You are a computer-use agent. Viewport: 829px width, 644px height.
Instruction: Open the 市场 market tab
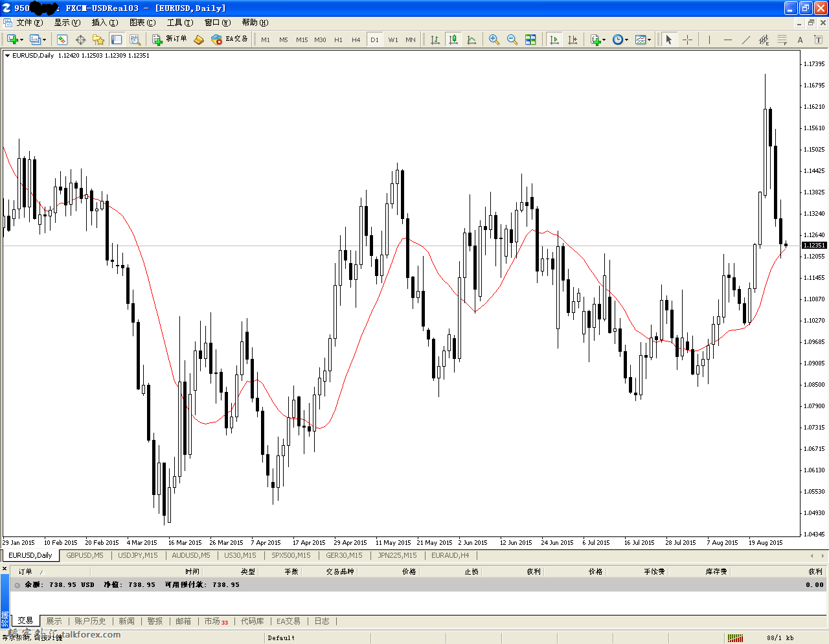216,621
